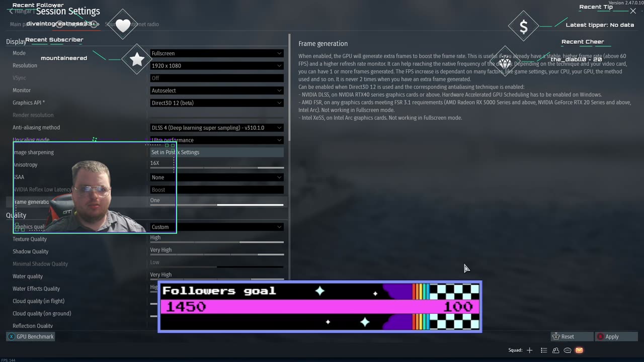Open Monitor dropdown showing Autoselect

217,90
